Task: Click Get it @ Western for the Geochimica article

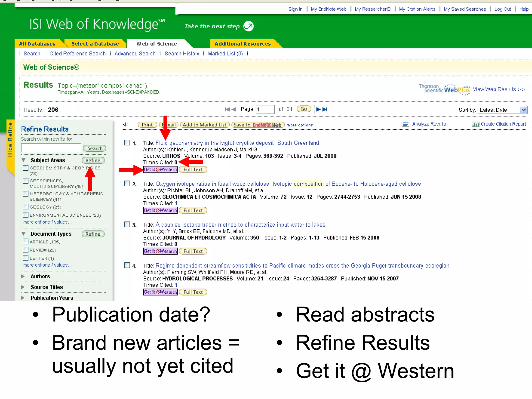Action: [x=160, y=210]
